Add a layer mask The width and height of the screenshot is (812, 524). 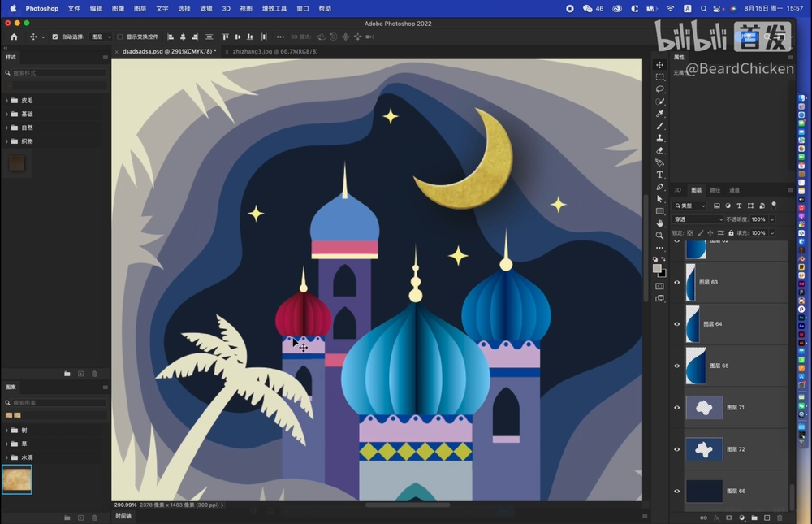[x=729, y=518]
